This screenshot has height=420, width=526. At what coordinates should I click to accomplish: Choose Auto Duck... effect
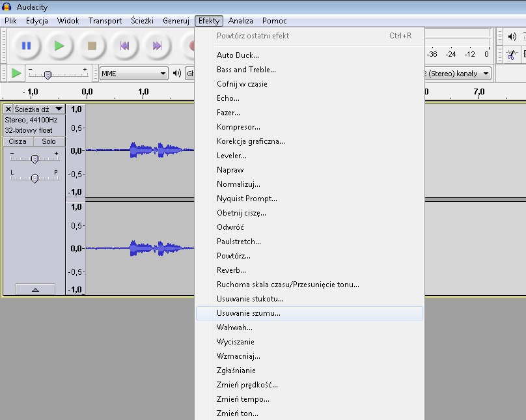click(309, 55)
